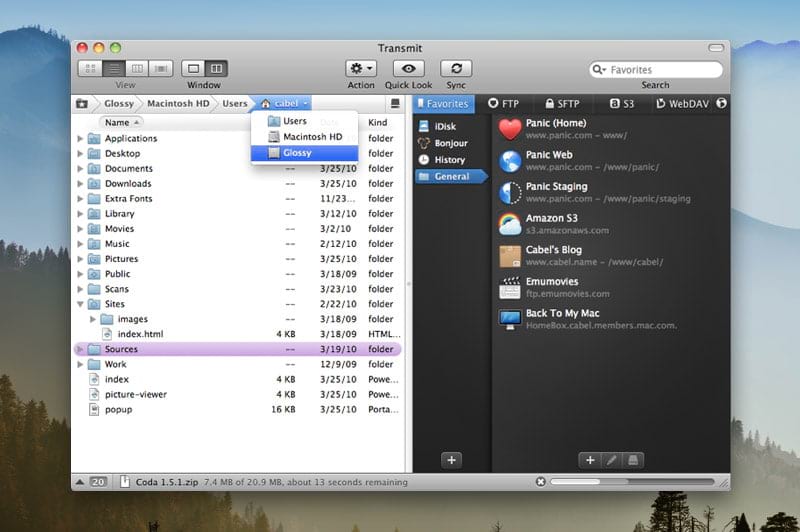Expand the Work folder
800x532 pixels.
(x=80, y=364)
